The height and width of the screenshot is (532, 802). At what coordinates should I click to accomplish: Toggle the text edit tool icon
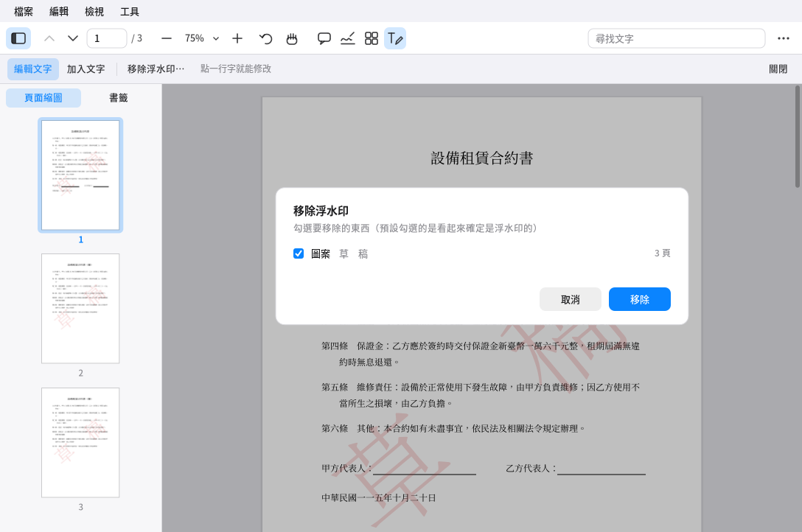395,38
